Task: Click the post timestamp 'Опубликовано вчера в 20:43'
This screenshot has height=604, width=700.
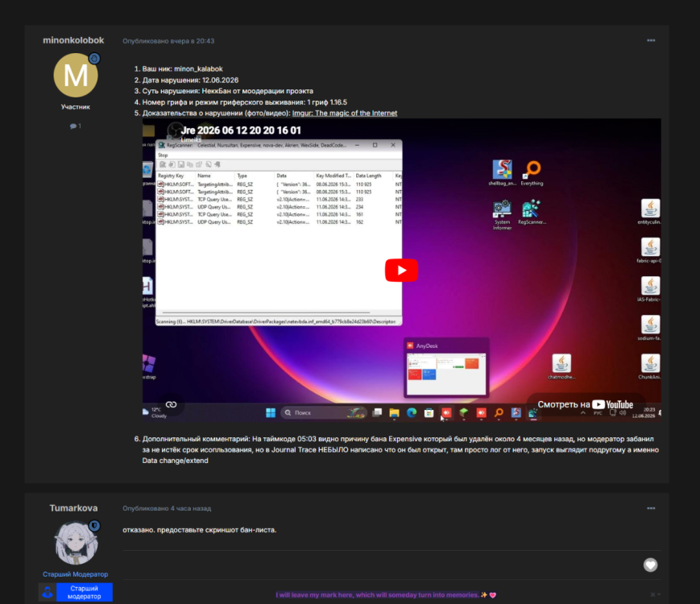Action: (x=168, y=41)
